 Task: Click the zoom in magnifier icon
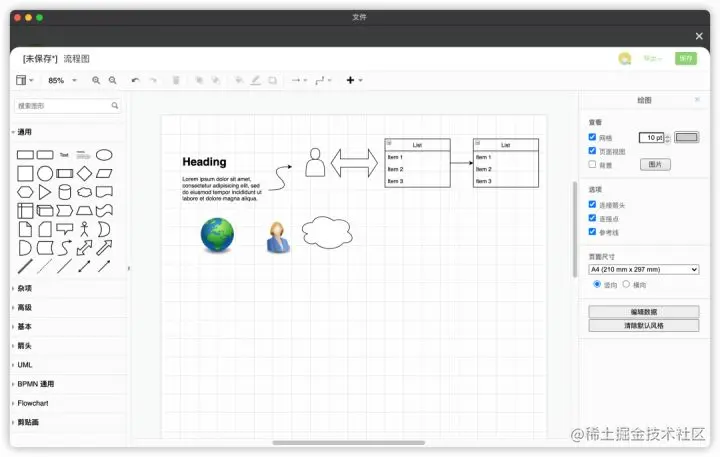click(x=96, y=80)
